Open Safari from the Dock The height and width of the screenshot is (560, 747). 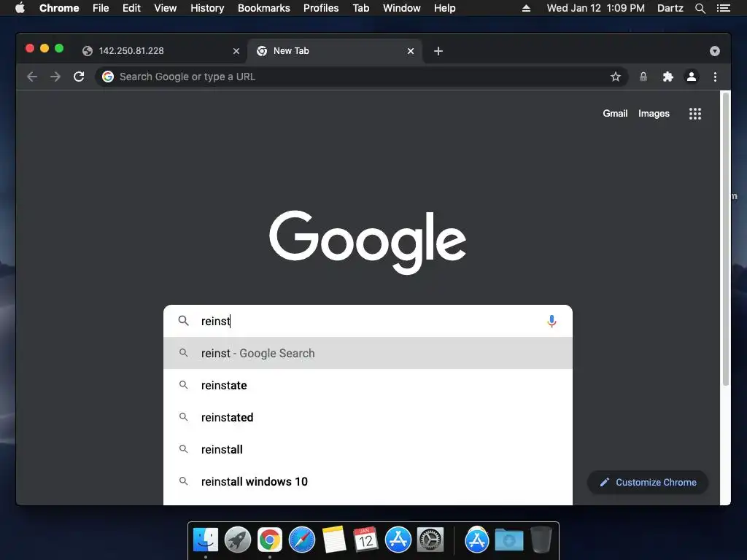point(301,540)
